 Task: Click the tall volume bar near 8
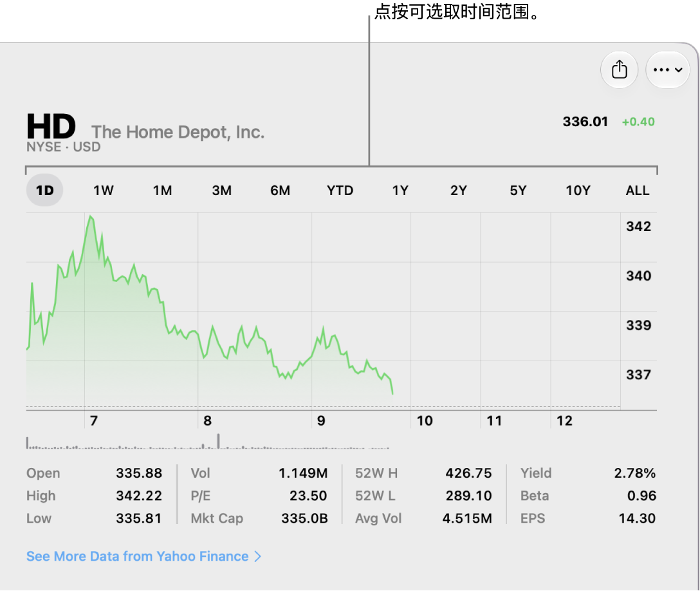[218, 440]
